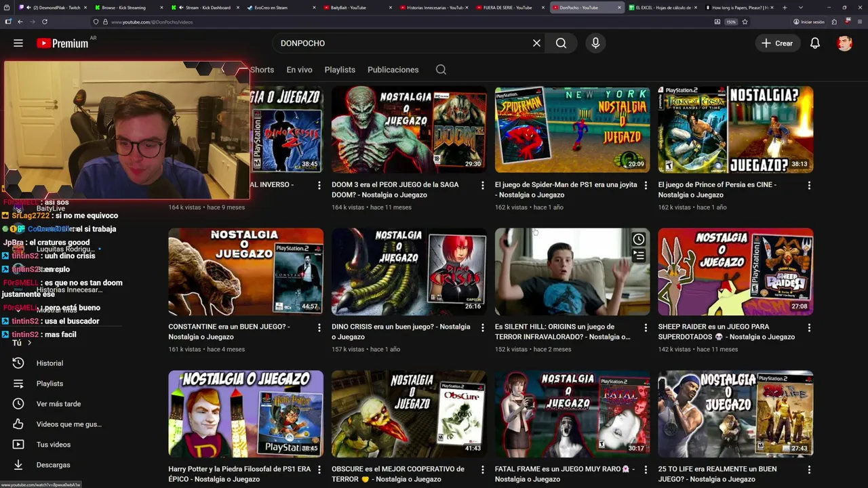Play the Spider-Man PS1 video thumbnail
868x488 pixels.
(572, 129)
